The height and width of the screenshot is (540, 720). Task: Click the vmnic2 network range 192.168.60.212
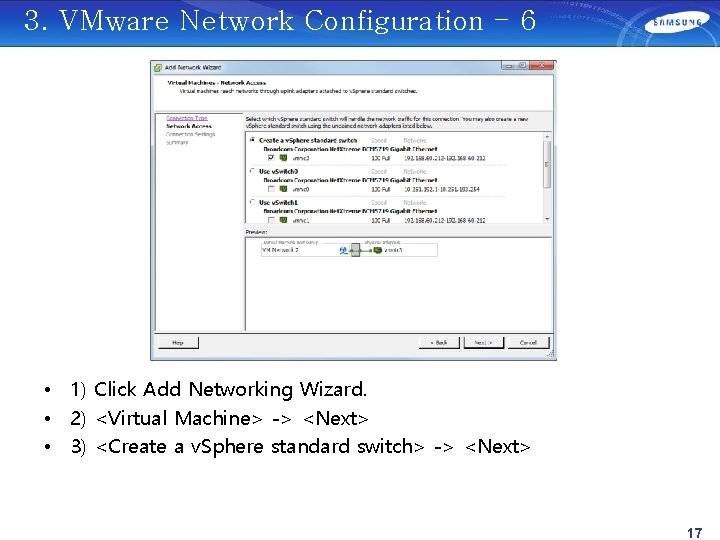coord(444,158)
